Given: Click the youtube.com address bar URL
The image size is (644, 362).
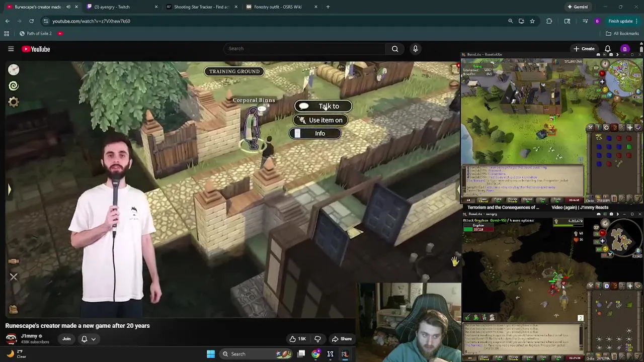Looking at the screenshot, I should tap(91, 21).
